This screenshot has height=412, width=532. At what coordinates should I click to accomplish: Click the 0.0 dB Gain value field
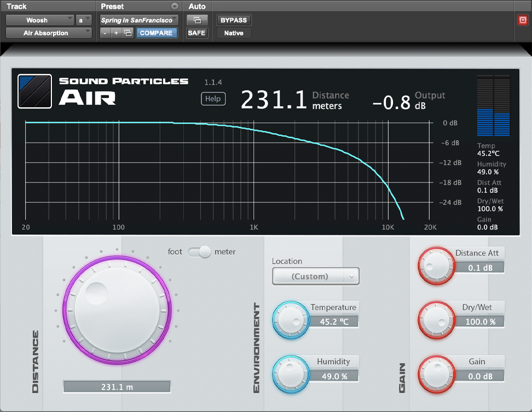coord(480,376)
